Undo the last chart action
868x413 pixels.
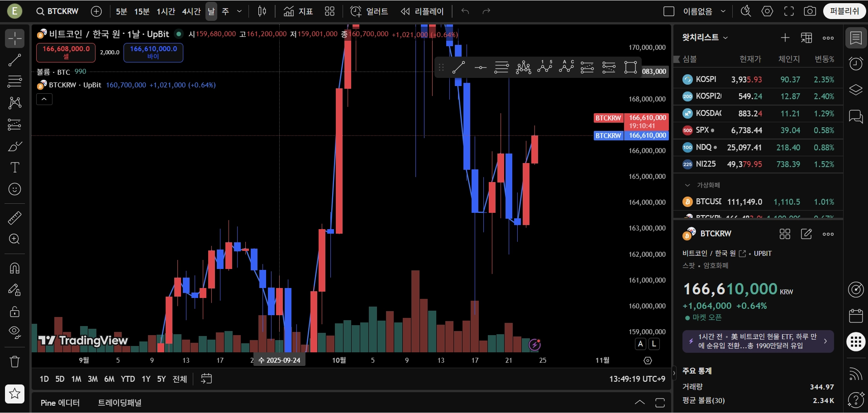pos(465,11)
